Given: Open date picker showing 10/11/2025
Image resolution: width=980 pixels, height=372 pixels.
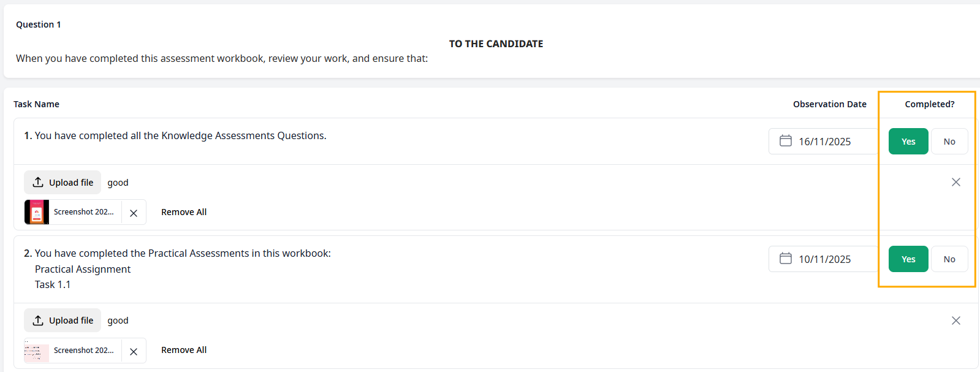Looking at the screenshot, I should pos(824,259).
